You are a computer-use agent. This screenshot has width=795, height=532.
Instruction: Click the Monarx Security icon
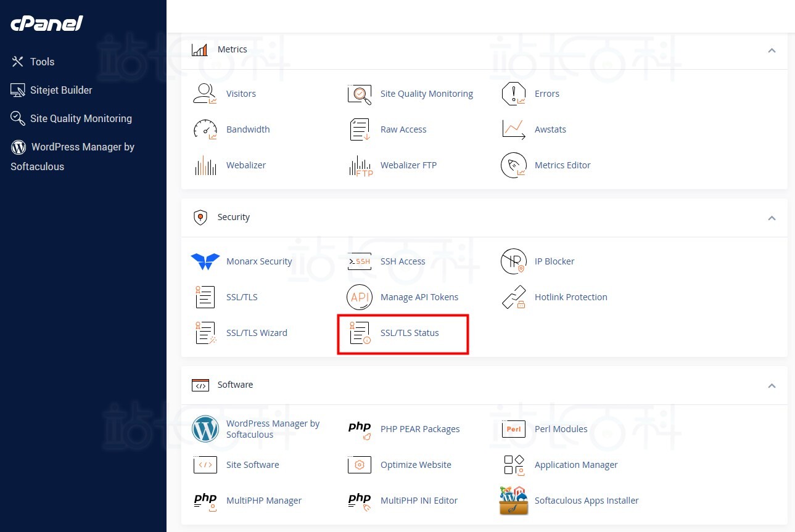pyautogui.click(x=205, y=261)
